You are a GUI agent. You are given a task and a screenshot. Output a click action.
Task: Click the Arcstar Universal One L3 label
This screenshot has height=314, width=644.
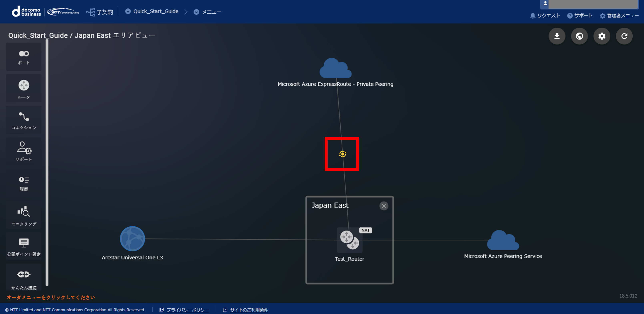[132, 258]
